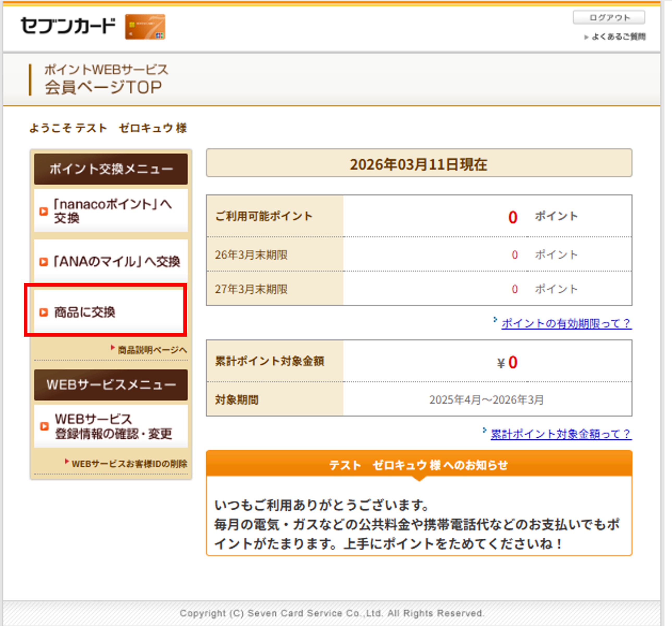The height and width of the screenshot is (626, 672).
Task: Open 「ANAのマイル」へ交換 menu item
Action: (111, 261)
